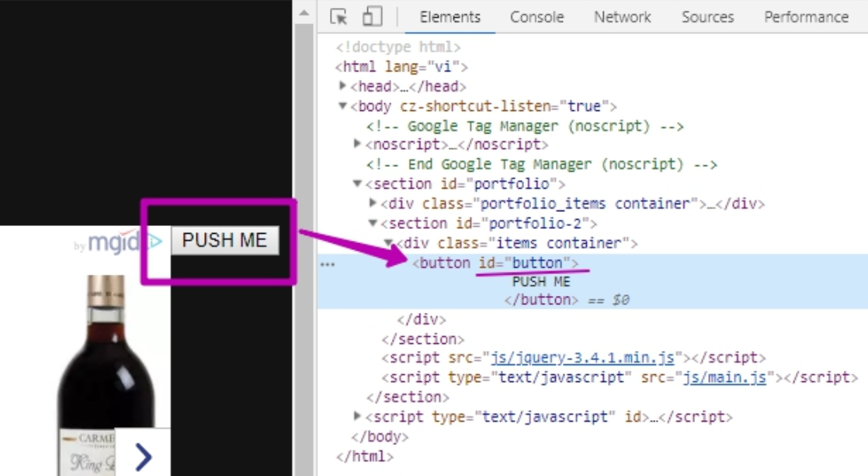Open the js/jquery-3.4.1.min.js source link
This screenshot has height=476, width=868.
[x=582, y=357]
